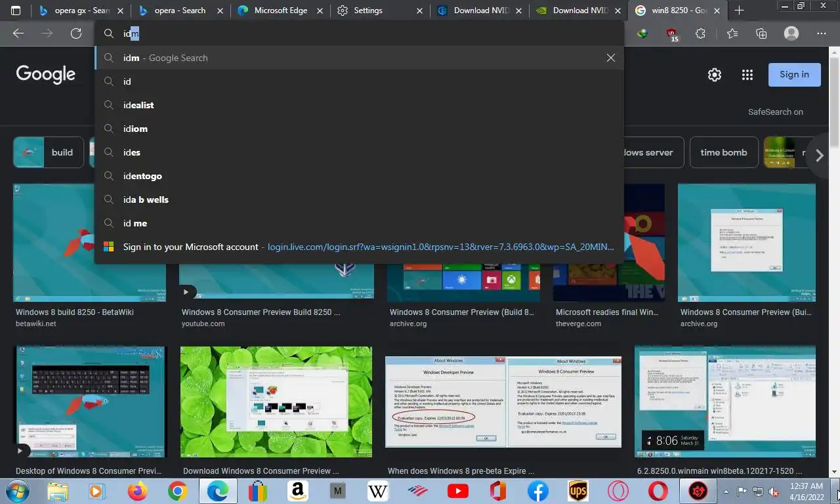The height and width of the screenshot is (504, 840).
Task: Open the Collections panel
Action: click(761, 33)
